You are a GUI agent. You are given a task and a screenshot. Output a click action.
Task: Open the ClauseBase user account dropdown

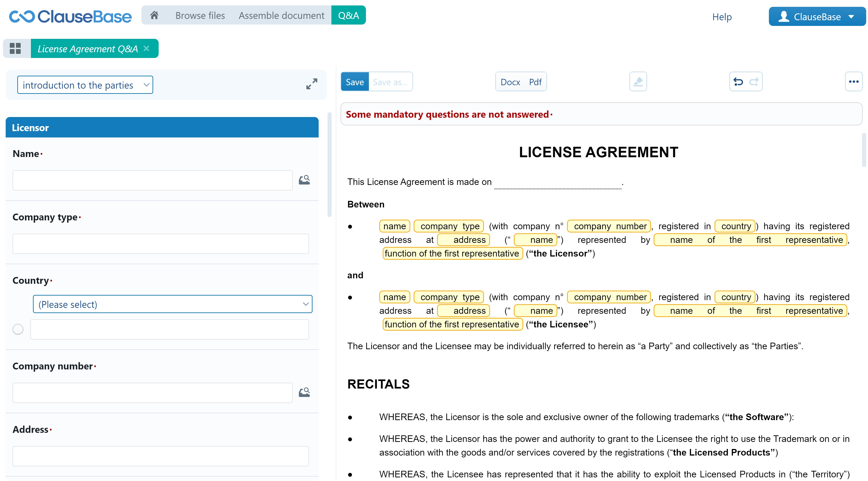pos(817,17)
